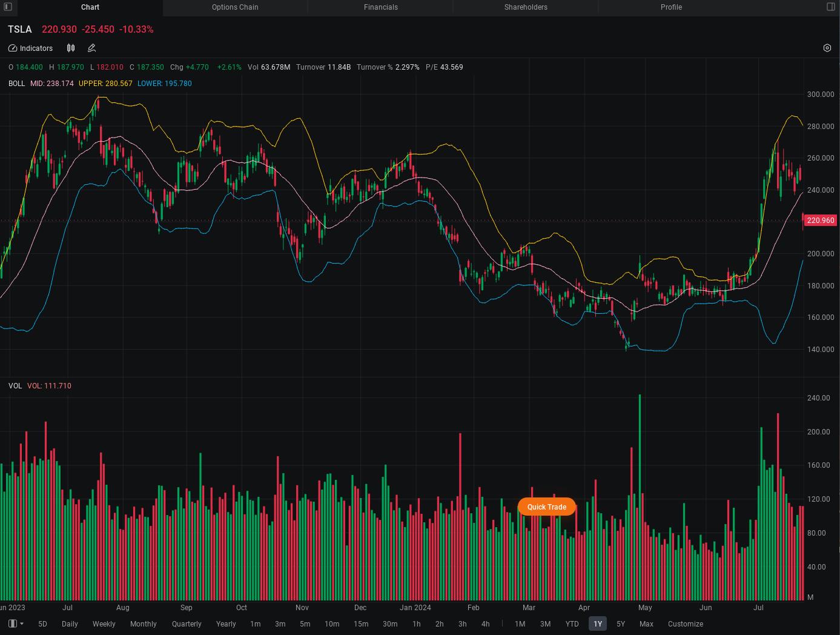840x635 pixels.
Task: Open Customize range options
Action: 686,623
